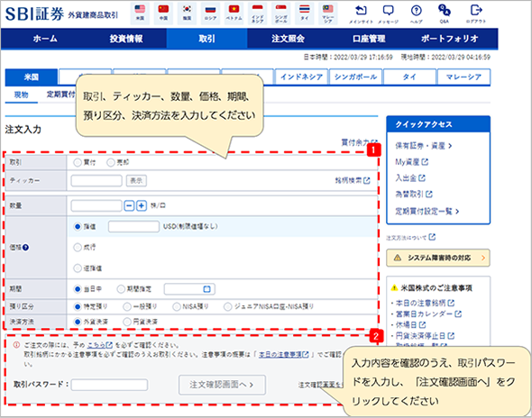Switch to the 現物 sub-tab
This screenshot has height=418, width=532.
pyautogui.click(x=21, y=95)
